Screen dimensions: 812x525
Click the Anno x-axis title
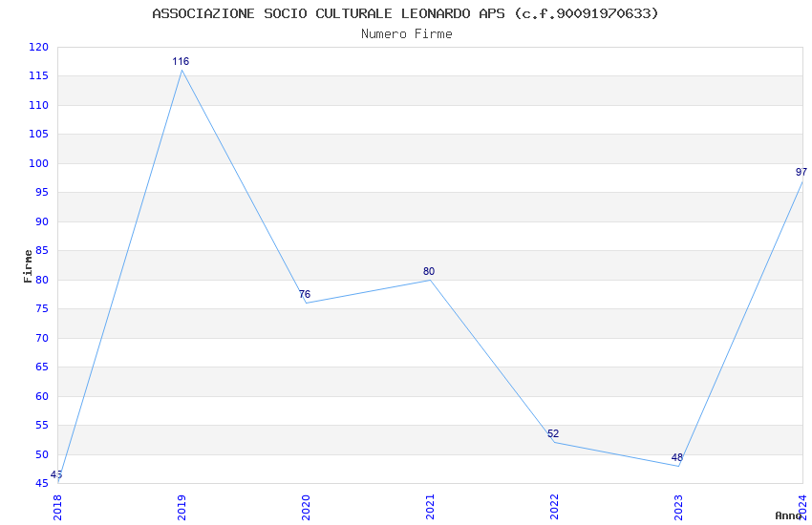coord(788,515)
